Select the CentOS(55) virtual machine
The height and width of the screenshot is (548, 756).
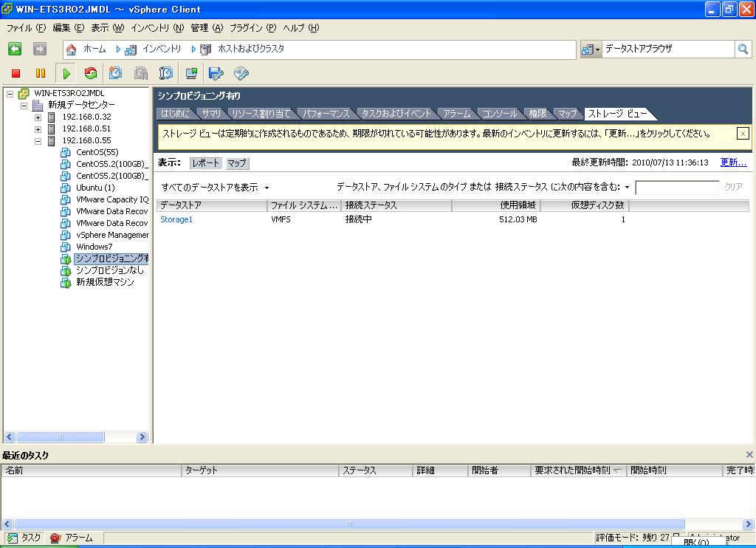pyautogui.click(x=97, y=152)
